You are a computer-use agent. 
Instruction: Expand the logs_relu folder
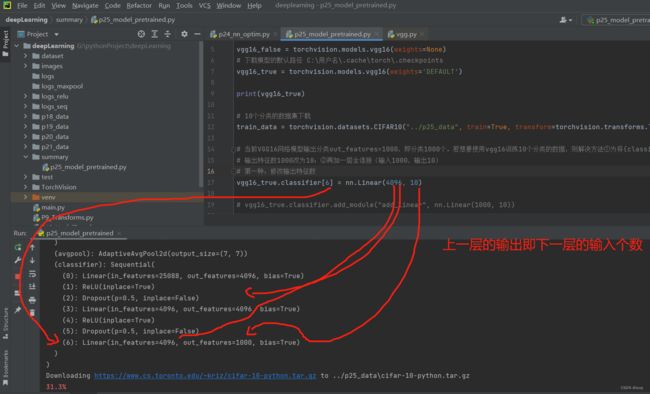pyautogui.click(x=25, y=96)
